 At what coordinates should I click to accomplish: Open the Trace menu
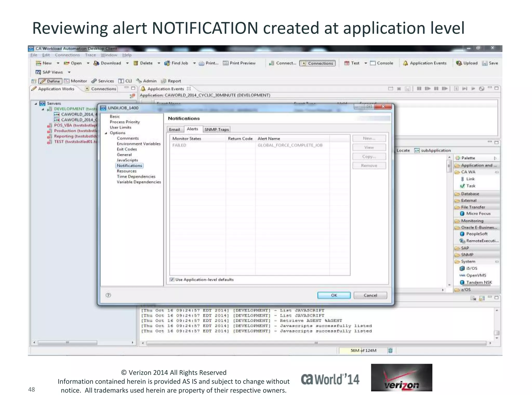point(90,55)
